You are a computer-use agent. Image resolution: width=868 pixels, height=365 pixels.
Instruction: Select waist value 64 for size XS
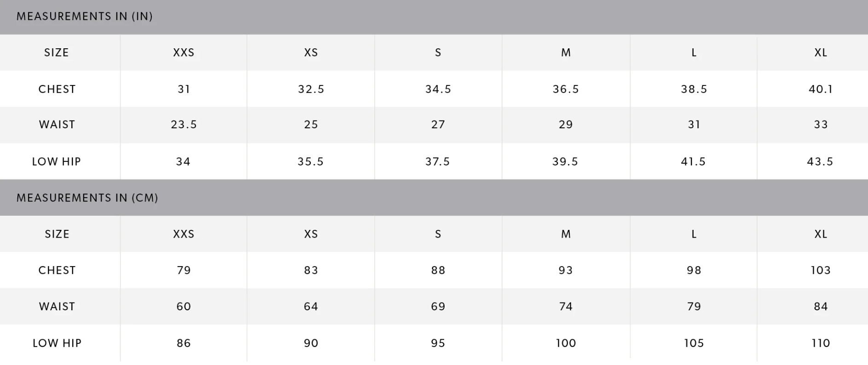pos(311,307)
